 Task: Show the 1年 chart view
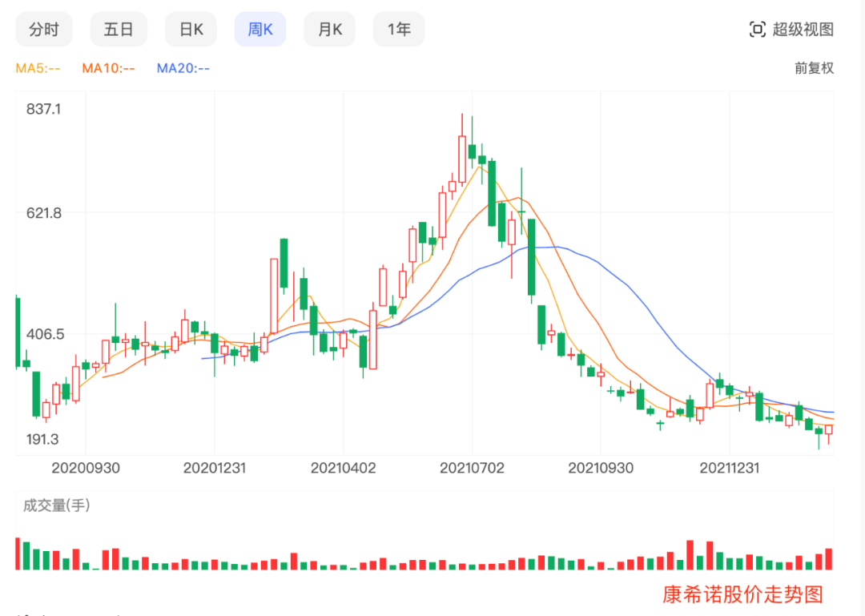399,30
